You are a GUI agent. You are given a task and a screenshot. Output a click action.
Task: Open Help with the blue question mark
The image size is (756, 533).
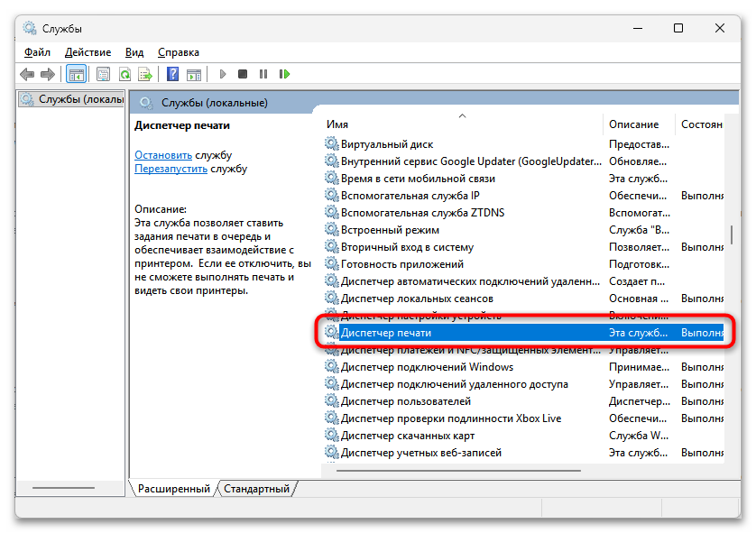173,73
